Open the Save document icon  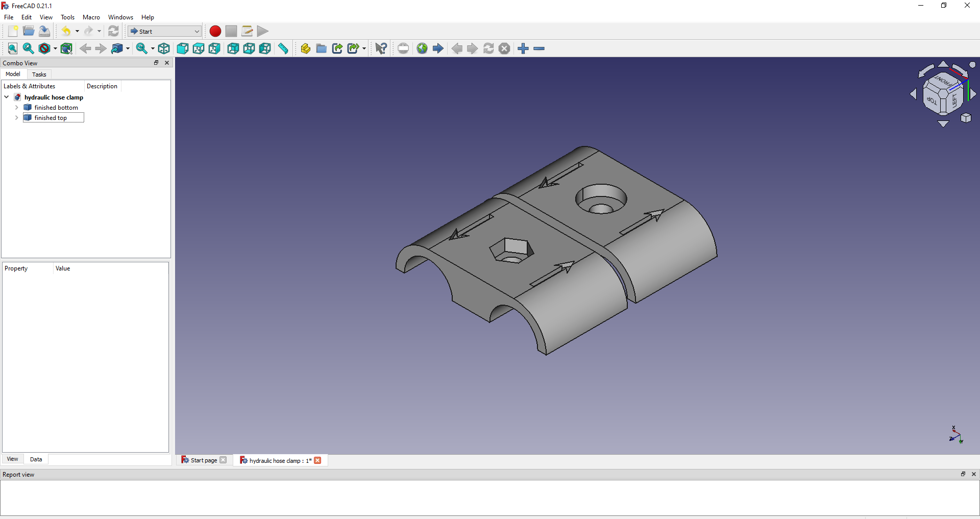tap(44, 31)
